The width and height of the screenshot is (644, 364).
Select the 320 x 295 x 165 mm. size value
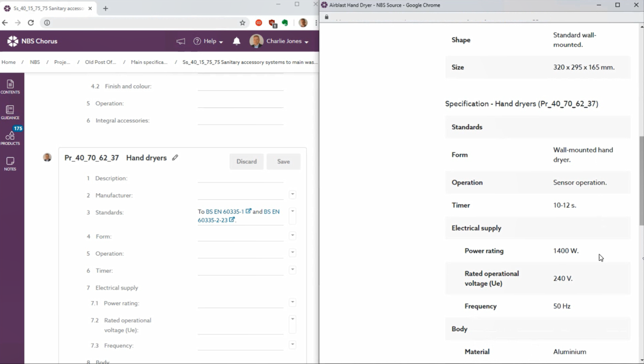pos(584,68)
